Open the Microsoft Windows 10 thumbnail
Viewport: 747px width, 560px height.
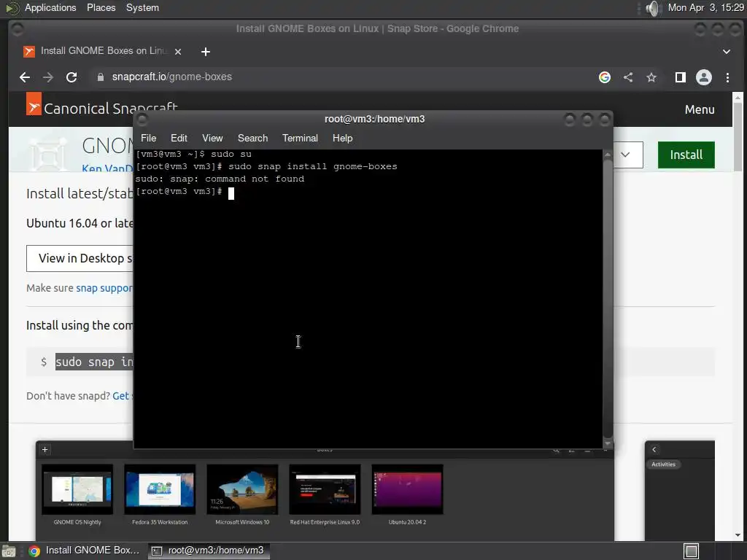(242, 489)
